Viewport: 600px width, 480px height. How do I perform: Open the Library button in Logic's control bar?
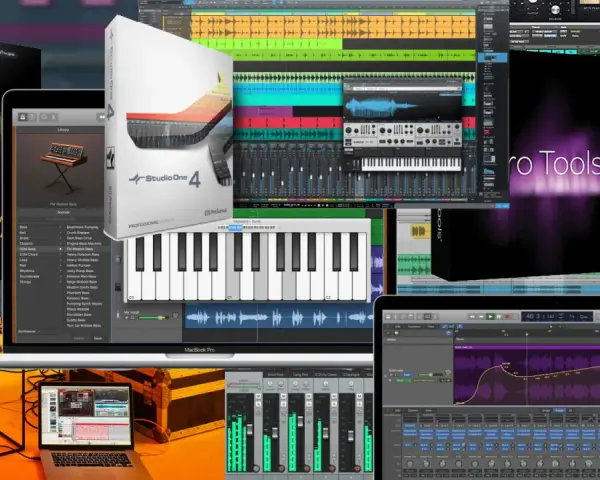point(388,317)
